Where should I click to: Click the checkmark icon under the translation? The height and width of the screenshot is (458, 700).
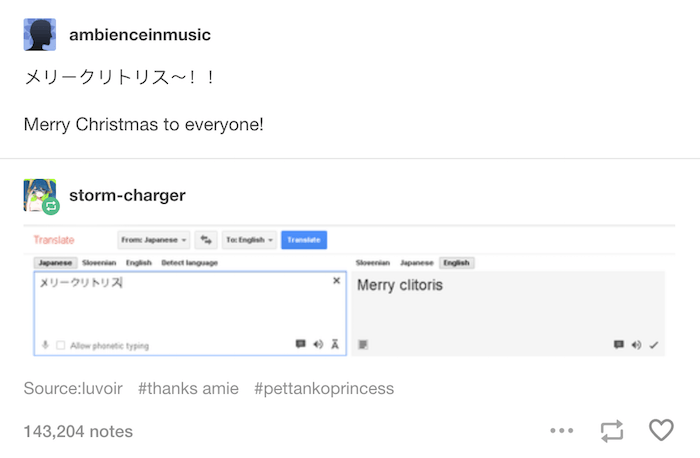pyautogui.click(x=654, y=344)
